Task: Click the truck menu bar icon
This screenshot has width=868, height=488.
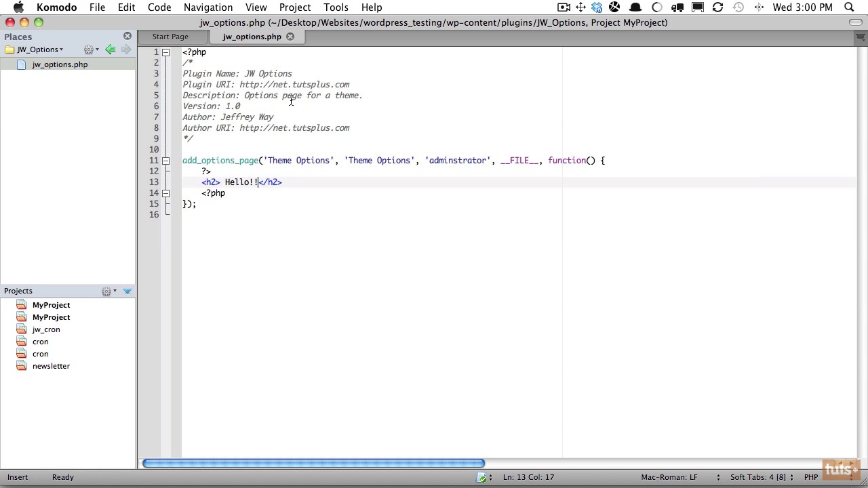Action: coord(677,7)
